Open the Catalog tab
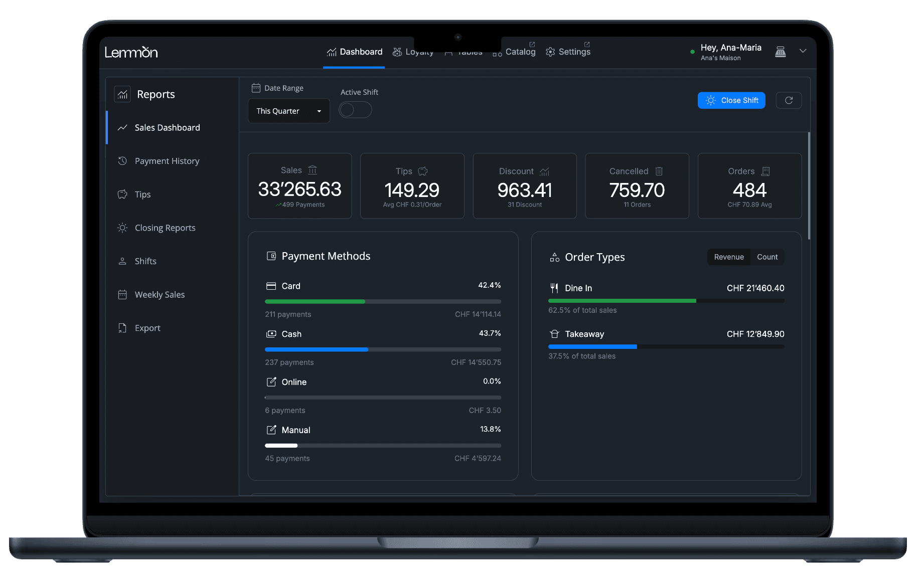Image resolution: width=924 pixels, height=584 pixels. pyautogui.click(x=514, y=52)
